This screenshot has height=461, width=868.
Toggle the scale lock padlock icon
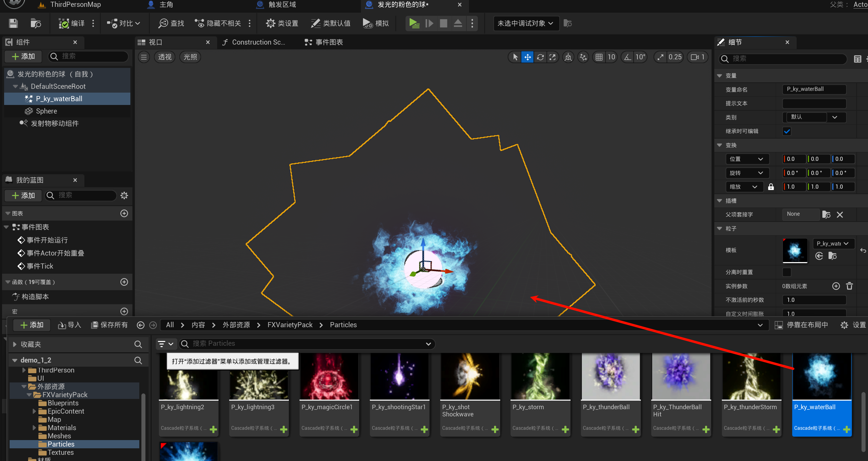(771, 187)
